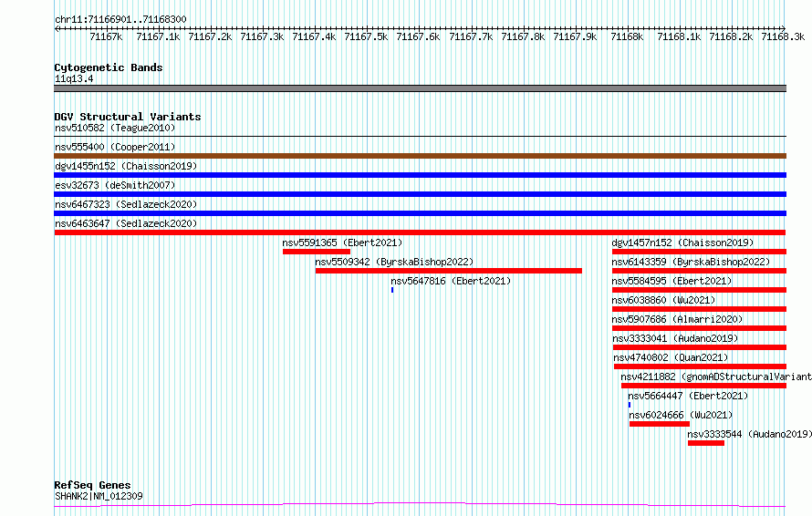Select nsv3333041 (Audano2019) label
The width and height of the screenshot is (812, 516).
675,338
